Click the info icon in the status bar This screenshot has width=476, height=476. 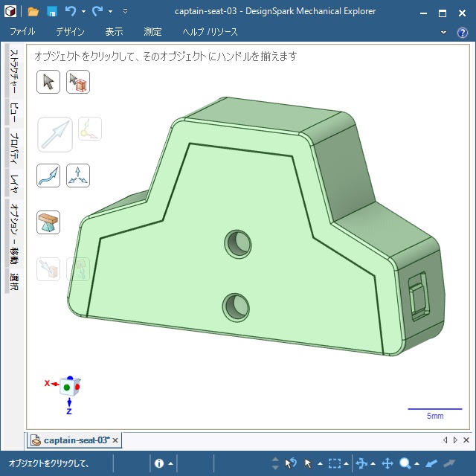click(x=159, y=463)
